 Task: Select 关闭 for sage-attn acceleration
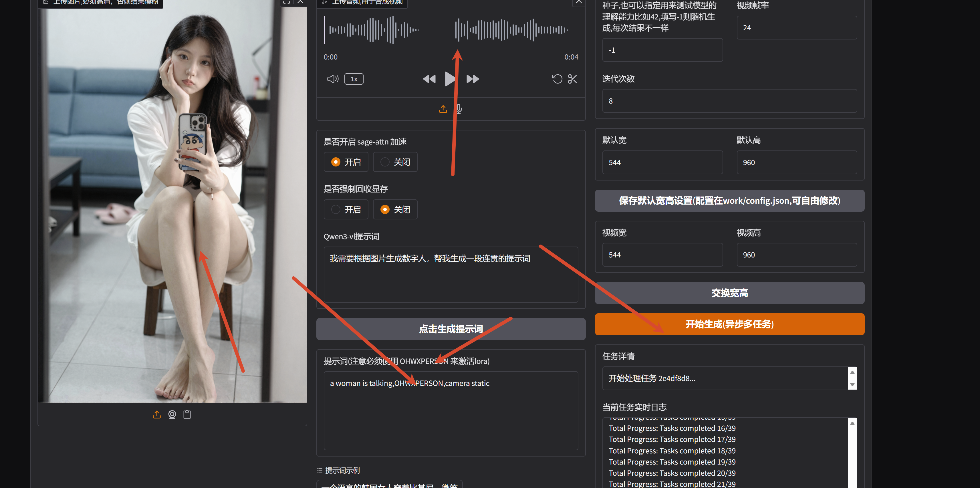click(395, 162)
